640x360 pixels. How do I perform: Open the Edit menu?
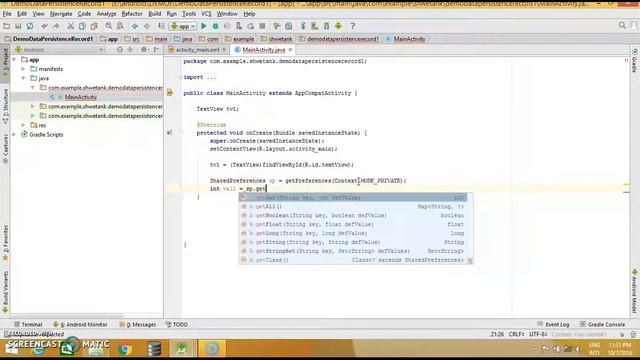pos(22,14)
